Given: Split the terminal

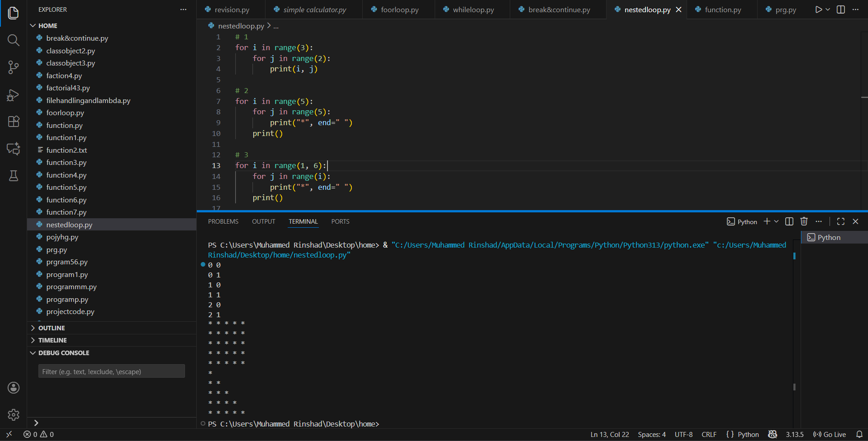Looking at the screenshot, I should pyautogui.click(x=789, y=221).
